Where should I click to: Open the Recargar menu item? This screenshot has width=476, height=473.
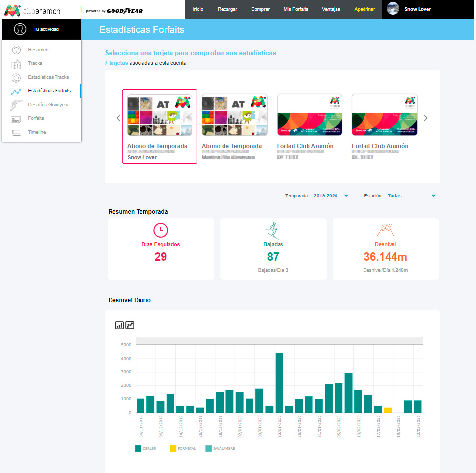227,9
